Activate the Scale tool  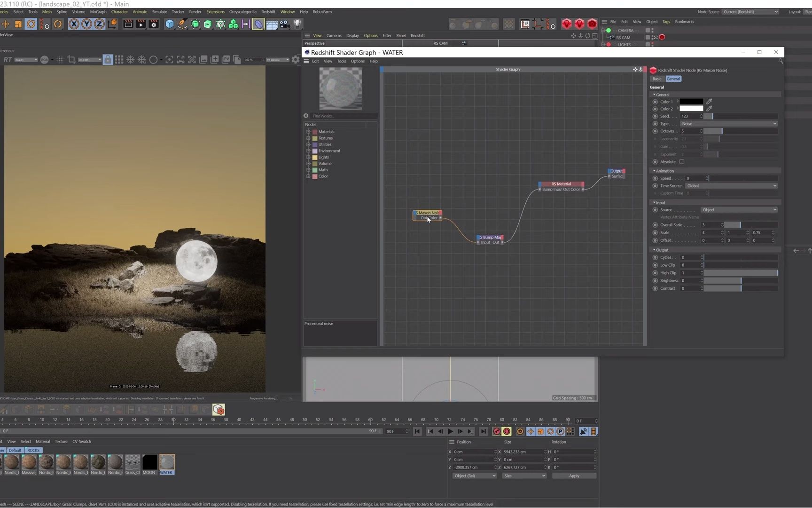tap(18, 24)
